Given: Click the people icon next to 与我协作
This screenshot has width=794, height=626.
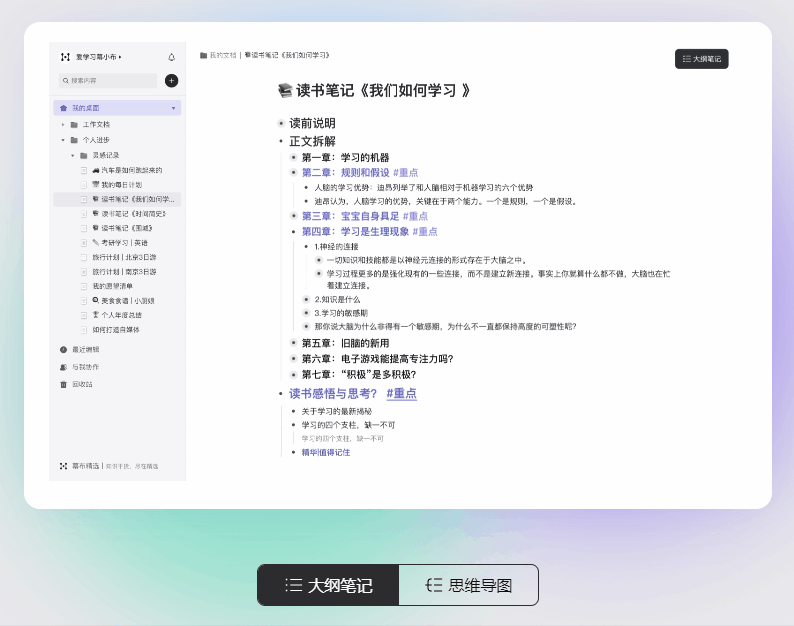Looking at the screenshot, I should (x=63, y=367).
